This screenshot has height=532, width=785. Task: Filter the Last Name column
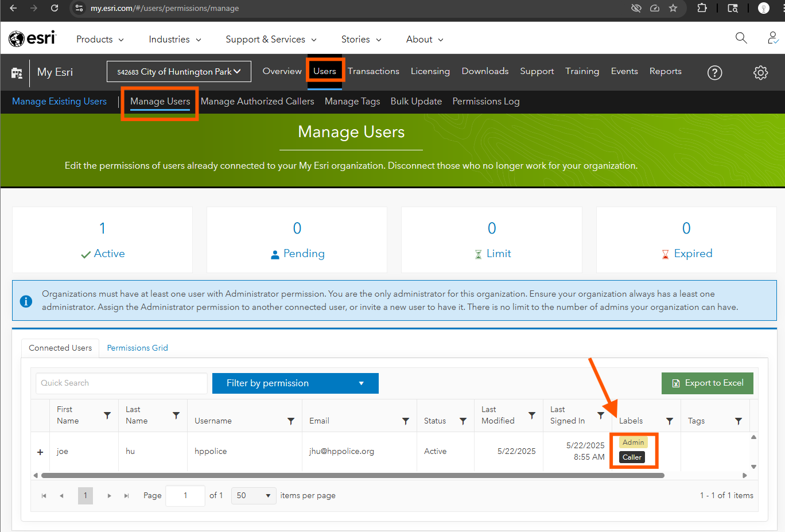tap(176, 415)
